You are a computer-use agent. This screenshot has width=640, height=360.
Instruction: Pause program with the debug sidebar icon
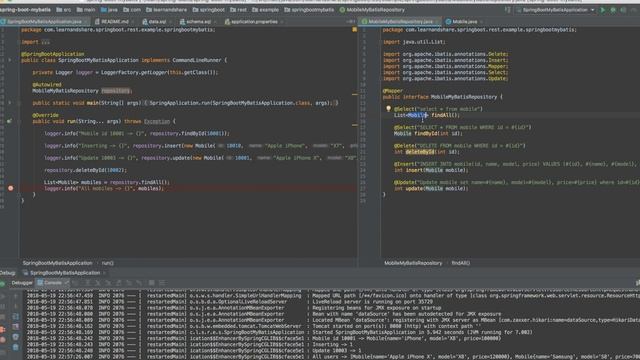tap(3, 307)
